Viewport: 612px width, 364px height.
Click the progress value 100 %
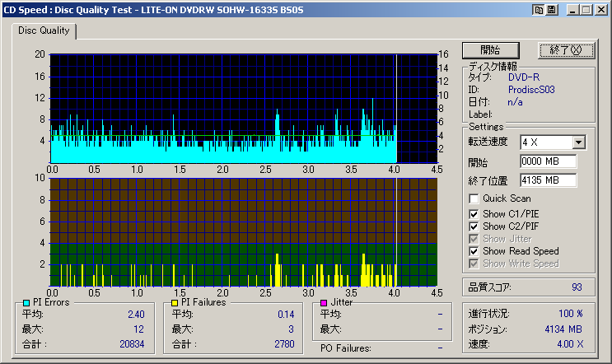tap(571, 314)
